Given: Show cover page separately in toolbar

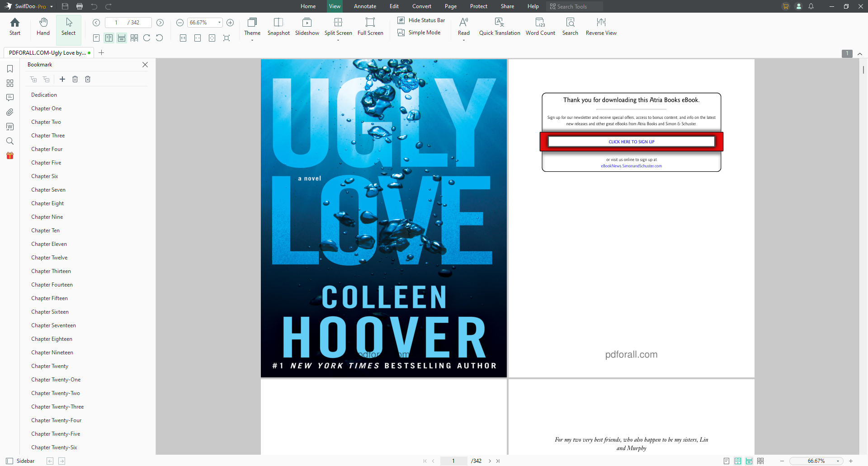Looking at the screenshot, I should (x=134, y=38).
